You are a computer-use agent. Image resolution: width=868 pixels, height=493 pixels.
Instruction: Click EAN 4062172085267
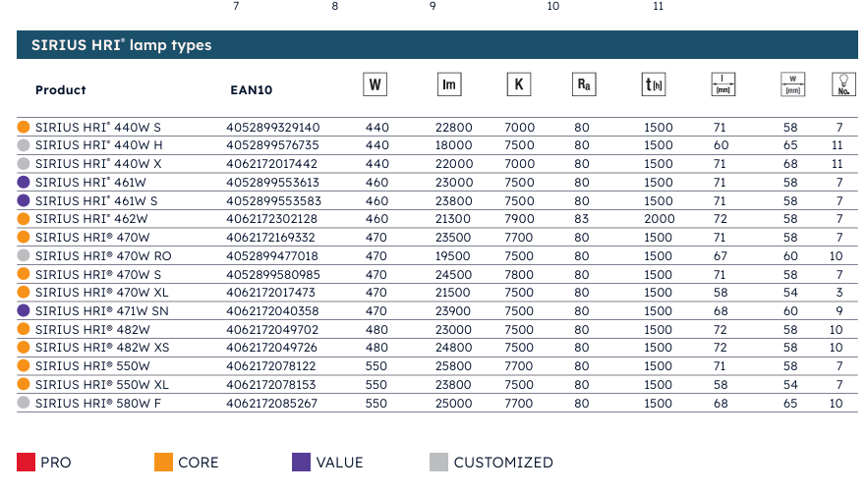tap(272, 404)
